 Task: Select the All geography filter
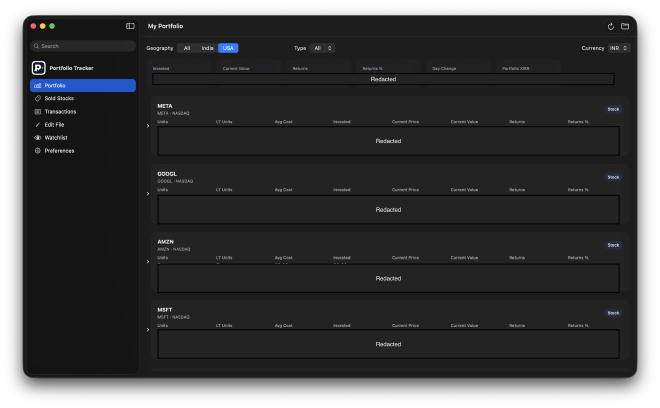(x=187, y=48)
